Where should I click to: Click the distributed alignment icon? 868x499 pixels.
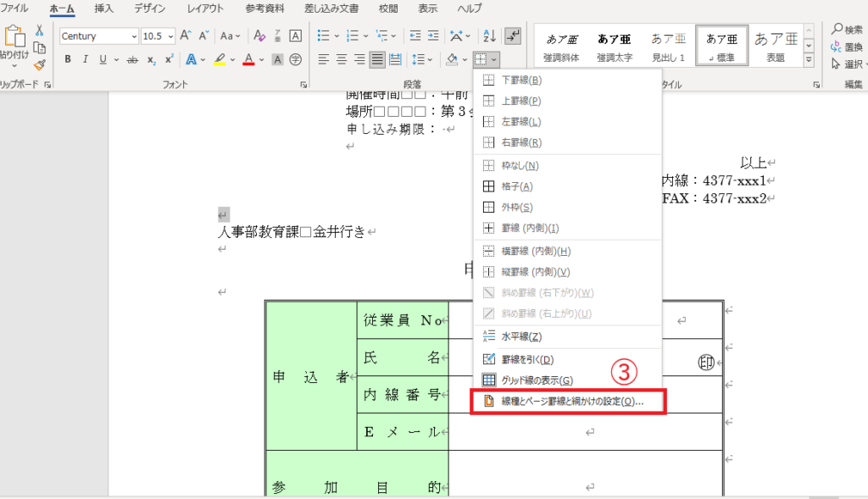coord(395,60)
